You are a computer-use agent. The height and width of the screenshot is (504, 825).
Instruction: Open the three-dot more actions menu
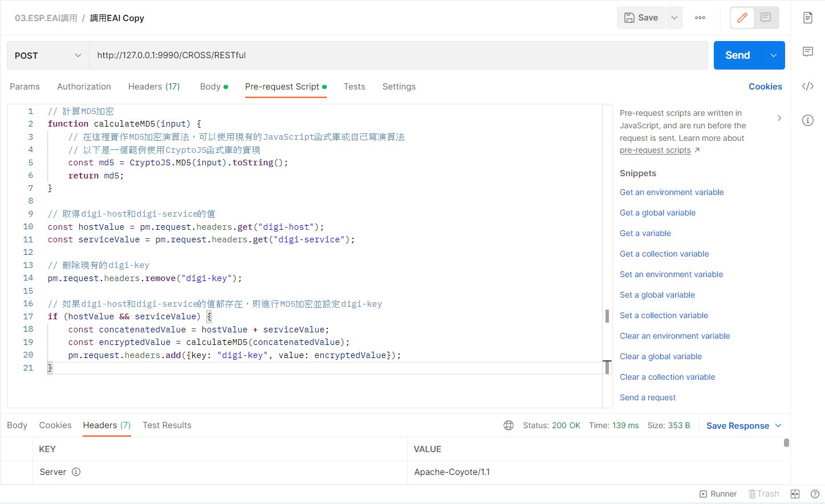(700, 18)
